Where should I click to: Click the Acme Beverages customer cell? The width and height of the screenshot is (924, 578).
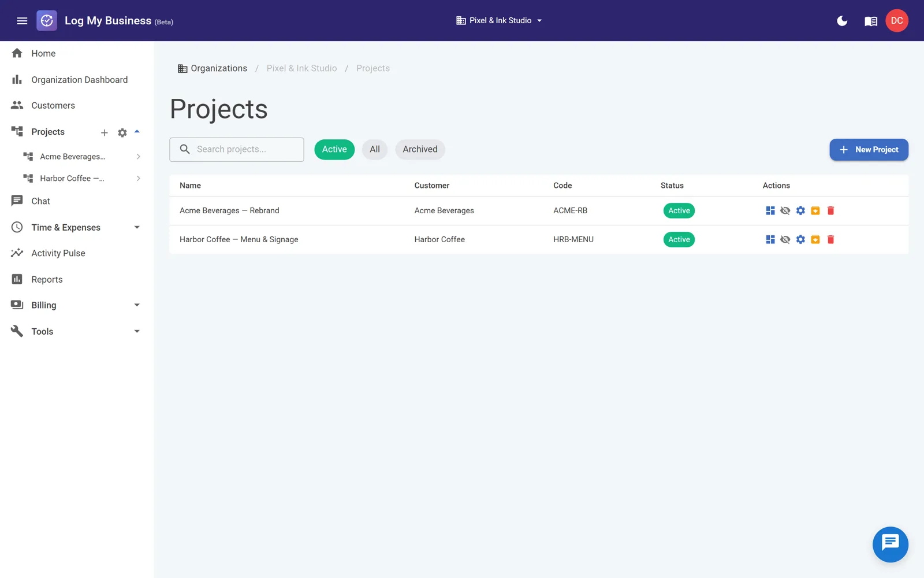click(x=444, y=210)
